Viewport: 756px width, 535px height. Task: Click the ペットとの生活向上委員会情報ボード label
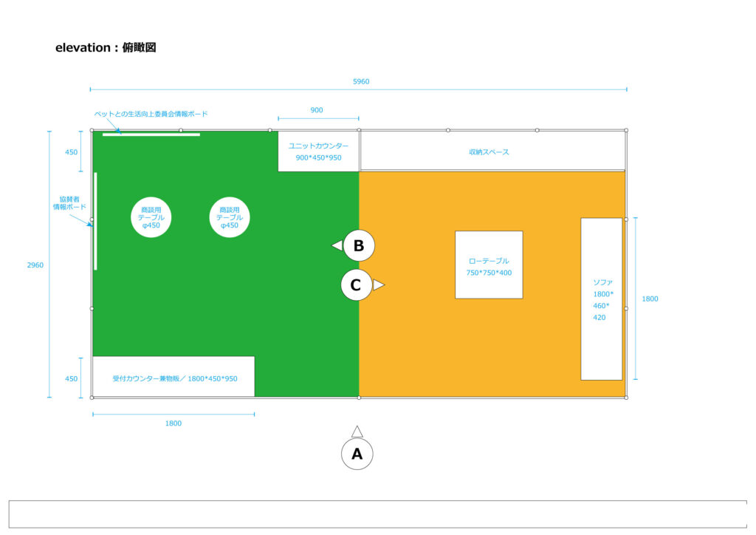click(x=151, y=114)
